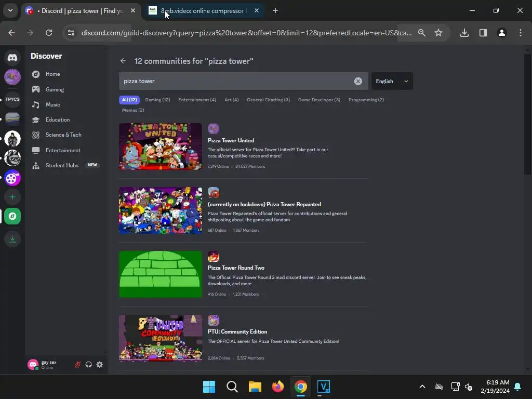
Task: Filter by Art (4) tag
Action: tap(231, 100)
